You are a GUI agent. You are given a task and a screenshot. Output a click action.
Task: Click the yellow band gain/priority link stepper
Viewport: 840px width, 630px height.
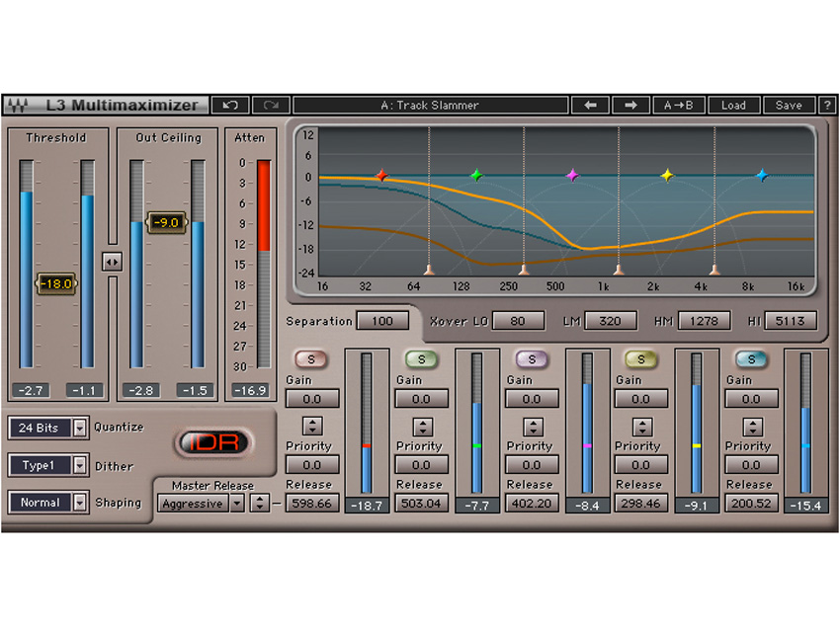[x=642, y=427]
